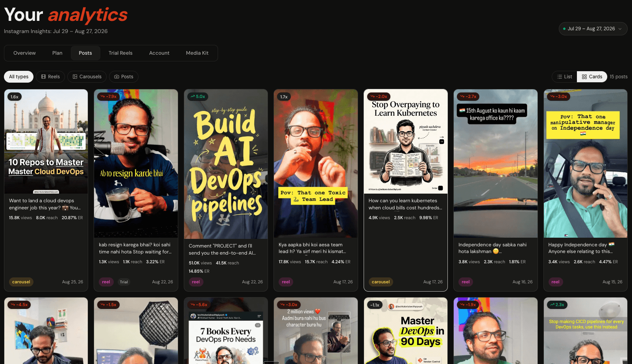Screen dimensions: 632x364
Task: Switch to the Plan tab
Action: 57,53
